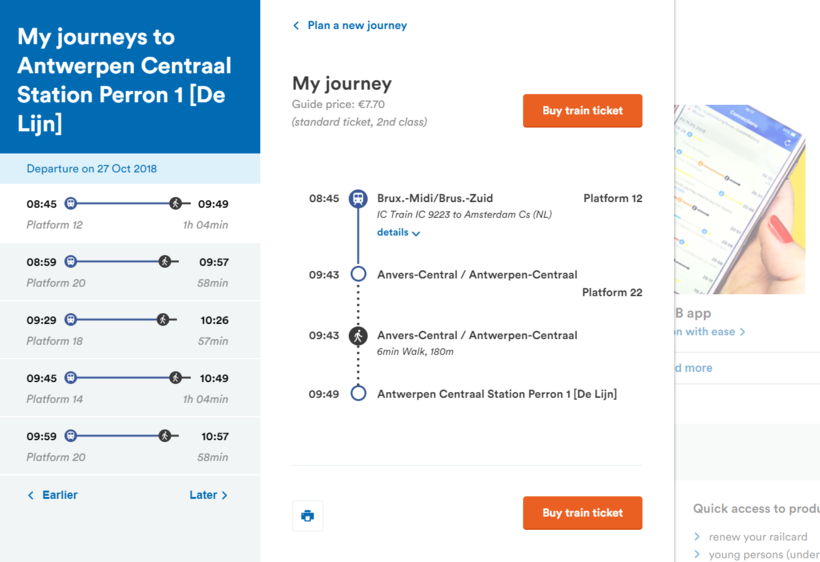Click walking icon of the 09:29 journey
Image resolution: width=820 pixels, height=562 pixels.
[x=163, y=320]
